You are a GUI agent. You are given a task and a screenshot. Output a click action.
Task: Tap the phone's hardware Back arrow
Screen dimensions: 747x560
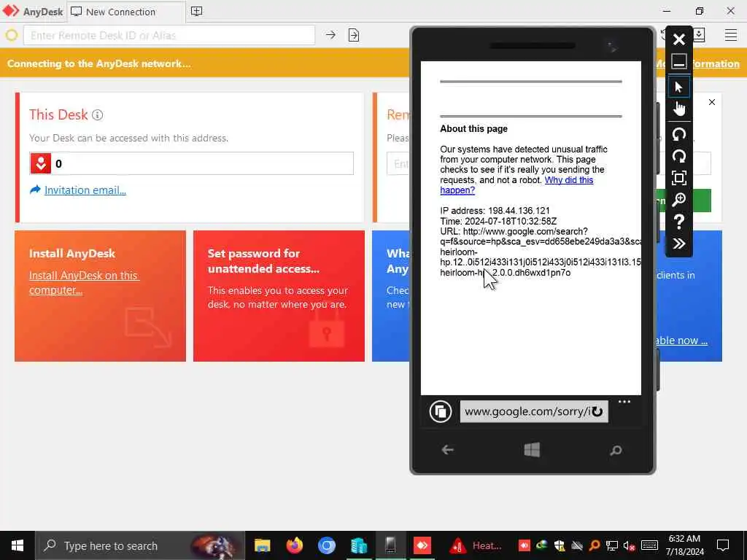pos(447,449)
